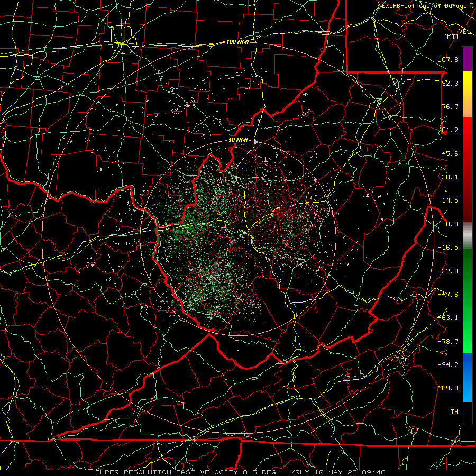Click the -47.6 scale value

(x=448, y=295)
